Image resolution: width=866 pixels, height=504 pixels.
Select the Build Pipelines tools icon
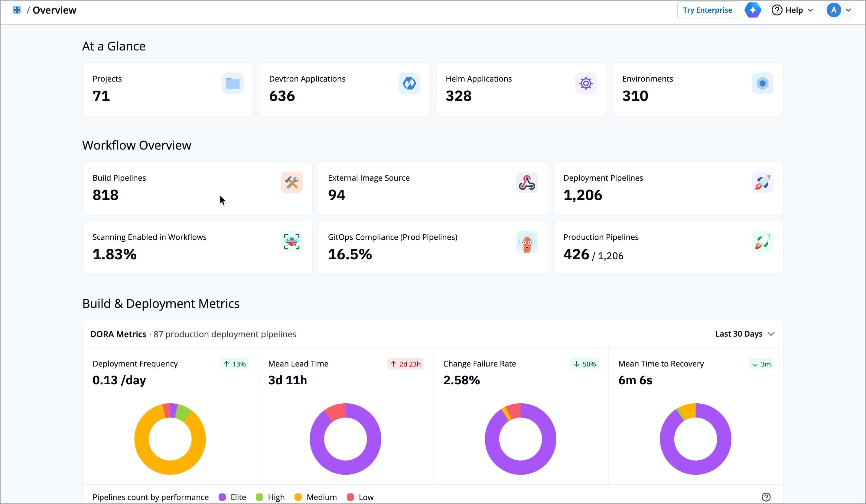(291, 182)
